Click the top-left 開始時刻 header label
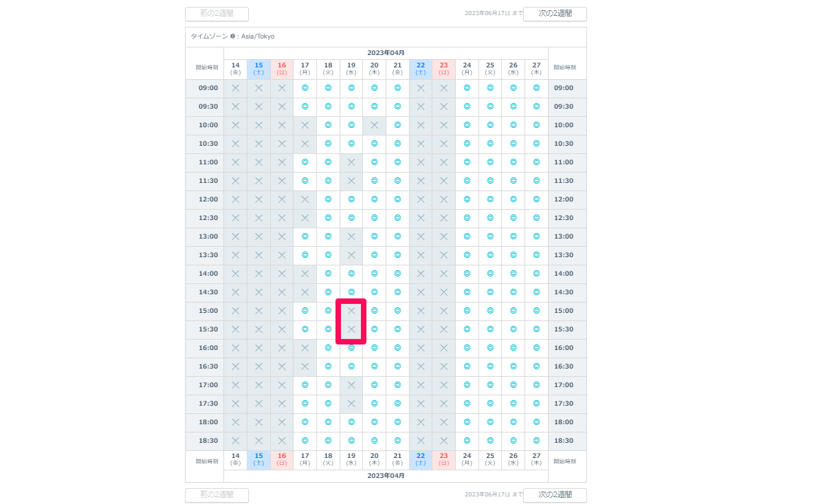The height and width of the screenshot is (504, 816). [x=207, y=67]
